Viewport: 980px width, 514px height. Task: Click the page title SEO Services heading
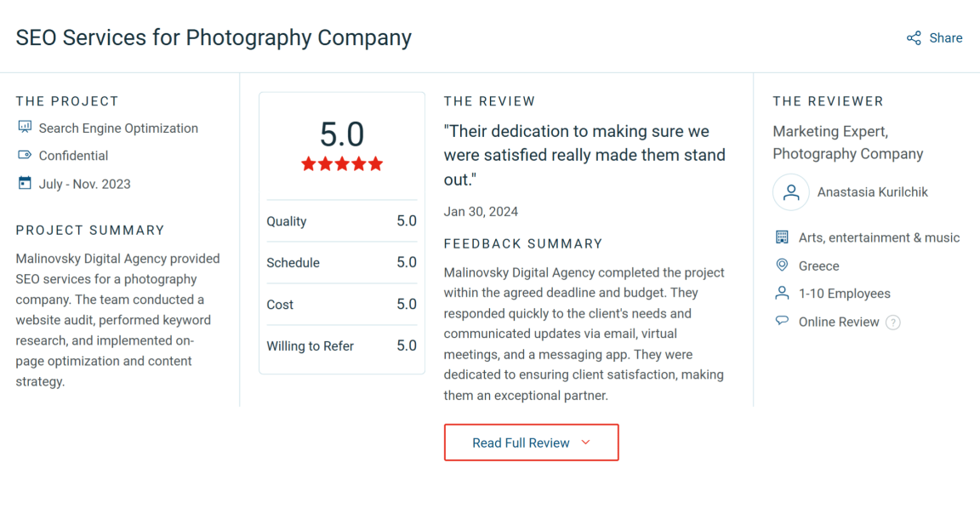point(214,38)
